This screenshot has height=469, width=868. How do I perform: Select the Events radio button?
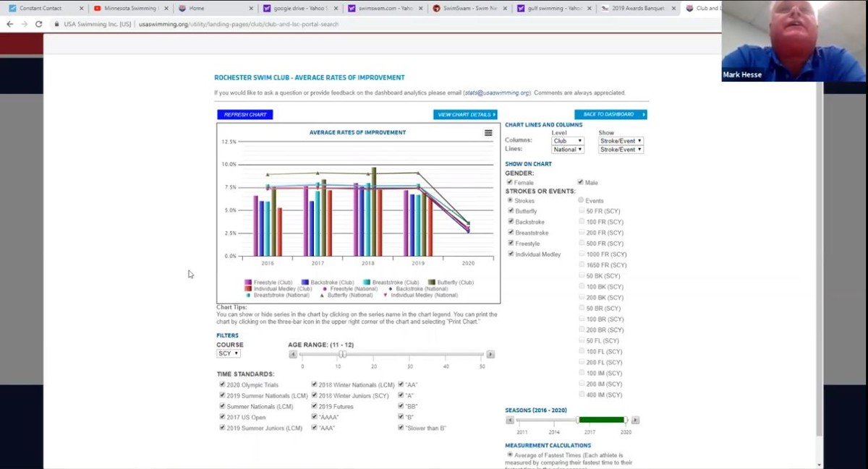click(581, 200)
